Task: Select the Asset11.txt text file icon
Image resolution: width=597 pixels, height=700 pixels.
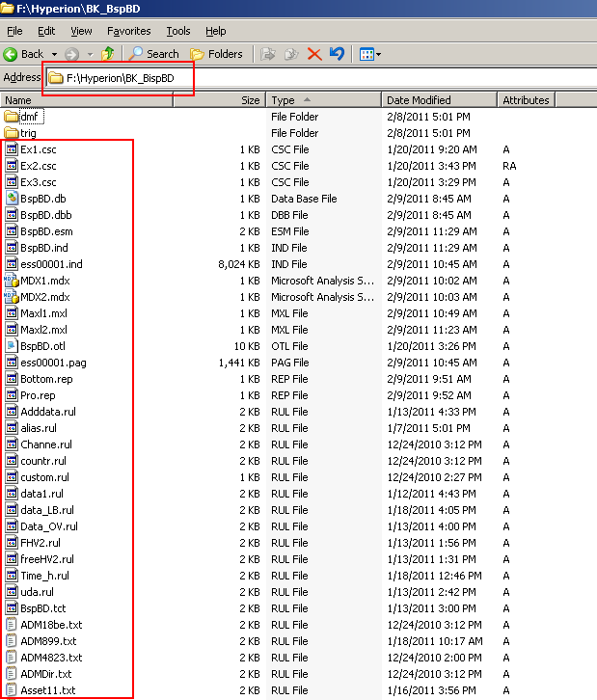Action: [x=12, y=690]
